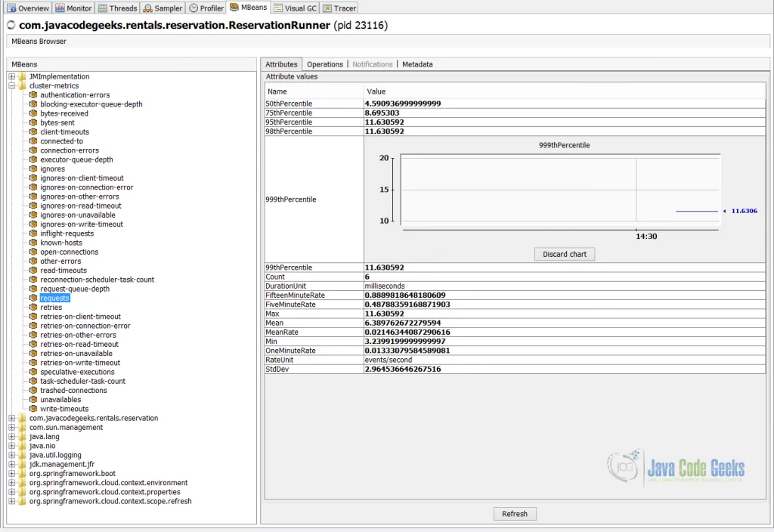This screenshot has width=774, height=532.
Task: Click the authentication-errors bean icon
Action: (33, 94)
